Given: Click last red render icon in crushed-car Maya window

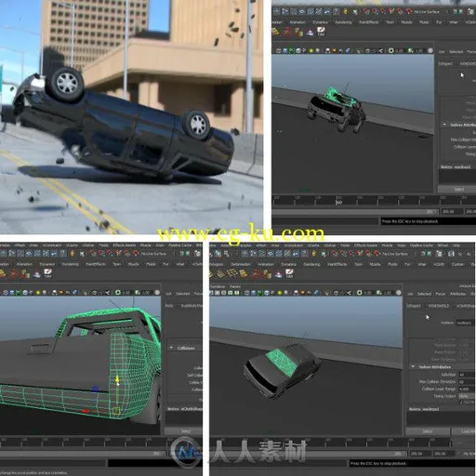Looking at the screenshot, I should point(409,11).
